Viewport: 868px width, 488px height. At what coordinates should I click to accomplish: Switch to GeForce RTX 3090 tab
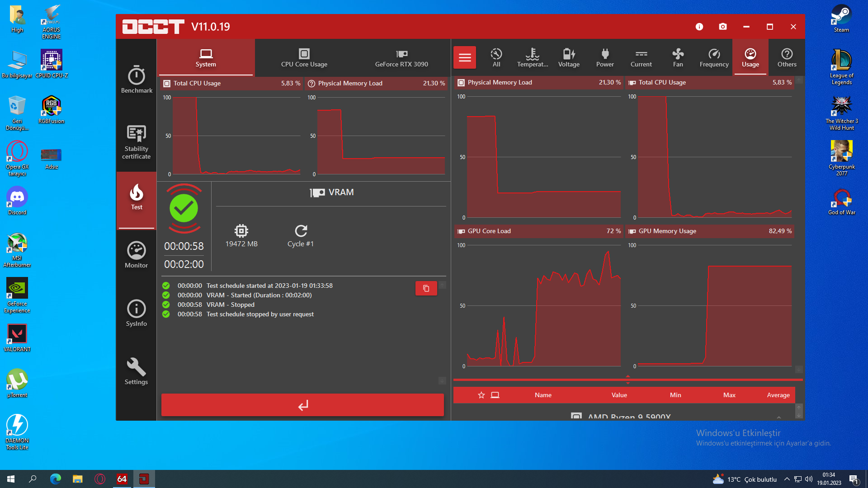coord(401,57)
